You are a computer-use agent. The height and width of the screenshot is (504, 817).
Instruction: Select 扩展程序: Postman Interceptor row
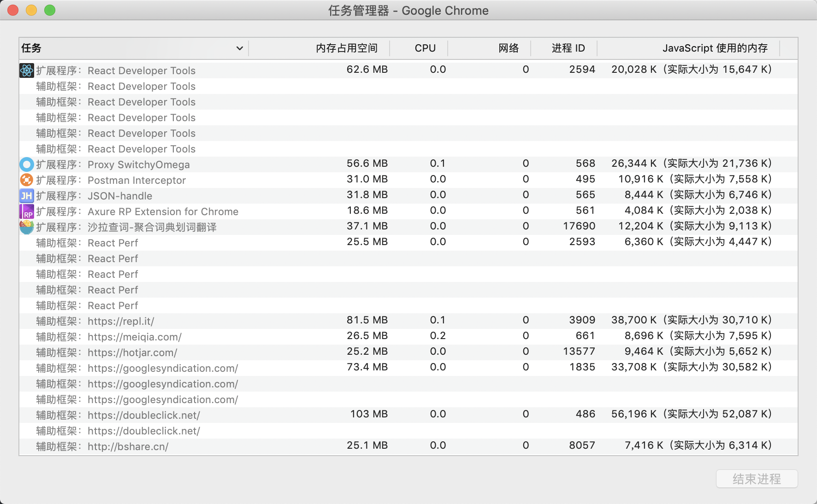(408, 180)
